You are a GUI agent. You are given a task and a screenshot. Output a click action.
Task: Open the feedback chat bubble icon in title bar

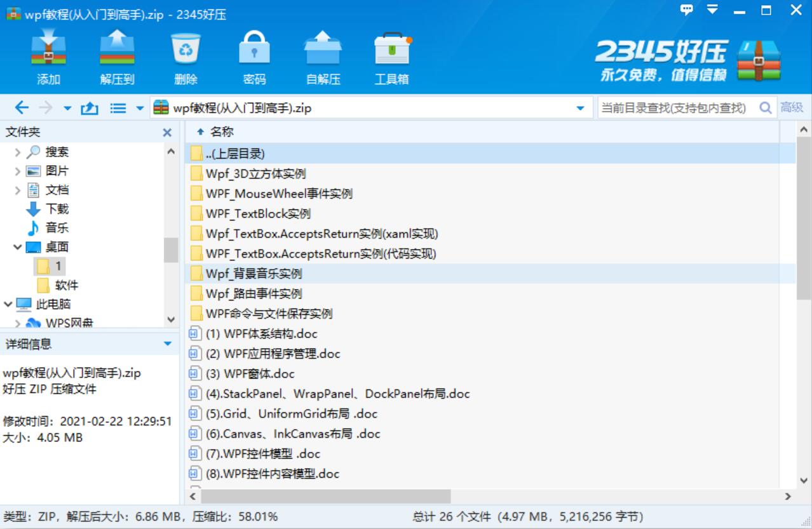tap(686, 10)
